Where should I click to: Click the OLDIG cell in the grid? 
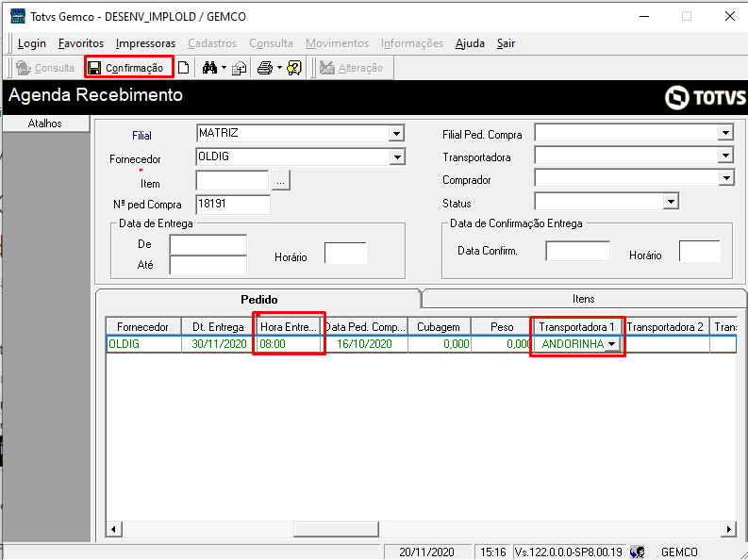click(143, 344)
